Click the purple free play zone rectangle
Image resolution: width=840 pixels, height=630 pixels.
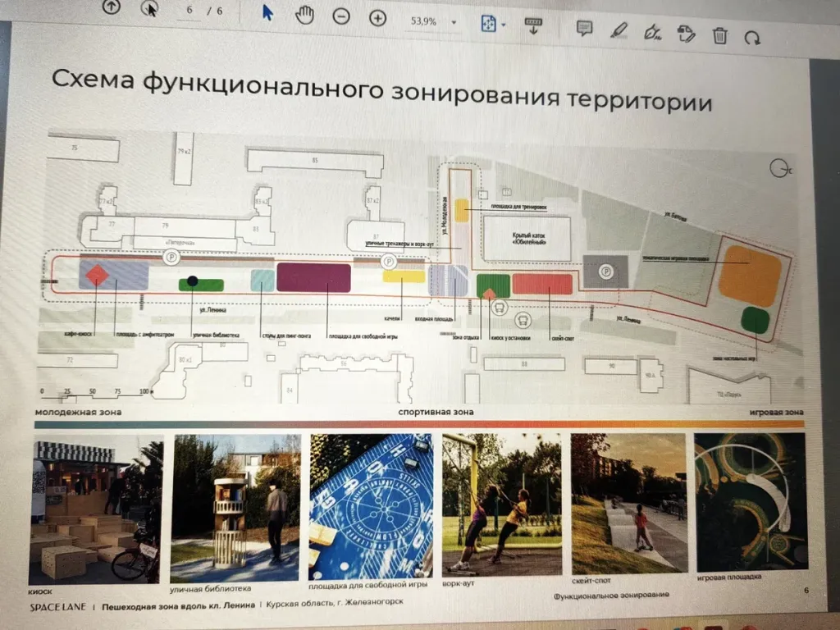click(x=313, y=277)
